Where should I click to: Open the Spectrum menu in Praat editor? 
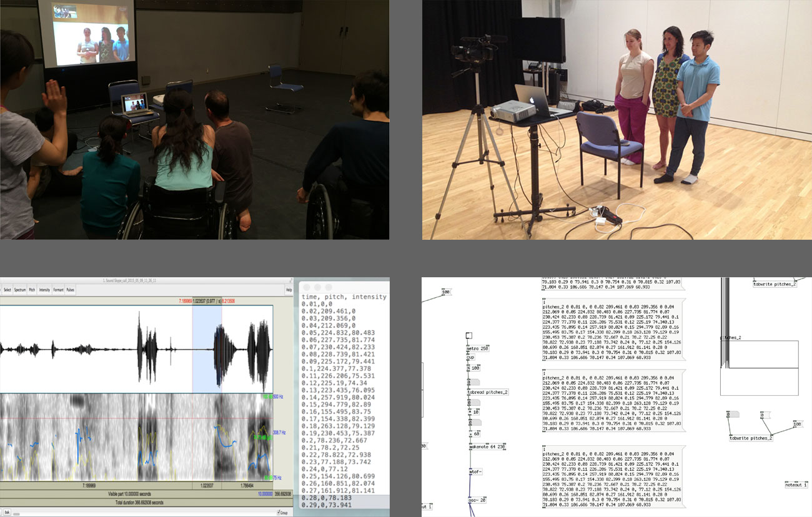[x=20, y=290]
